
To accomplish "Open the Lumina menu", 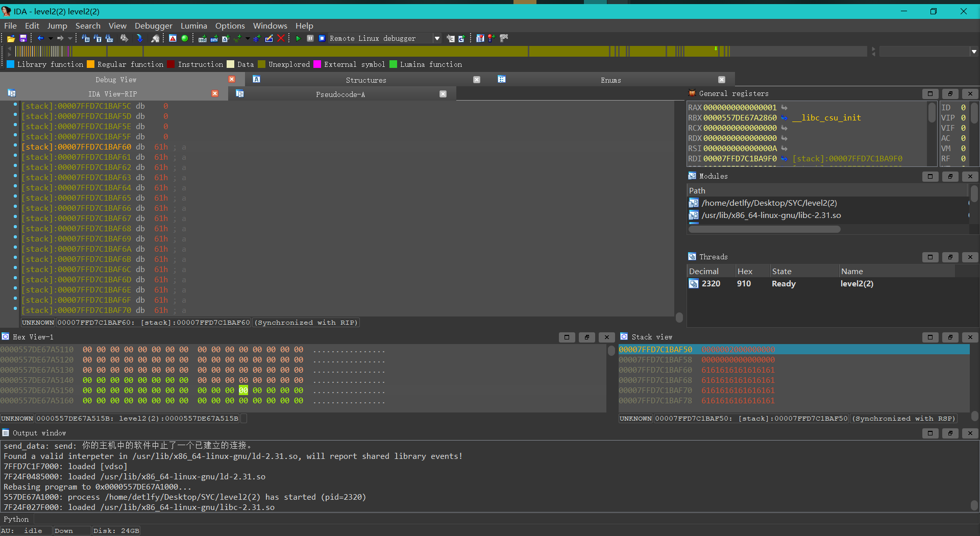I will pyautogui.click(x=194, y=26).
